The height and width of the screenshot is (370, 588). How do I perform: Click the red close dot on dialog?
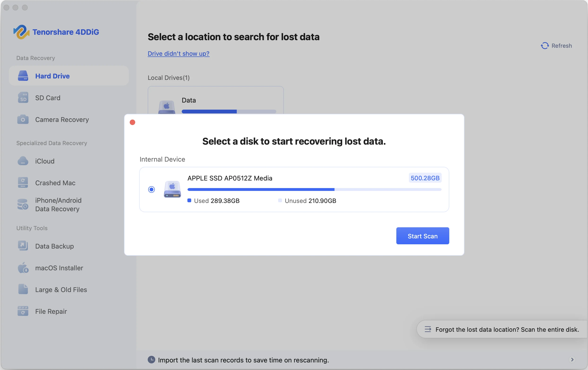132,122
